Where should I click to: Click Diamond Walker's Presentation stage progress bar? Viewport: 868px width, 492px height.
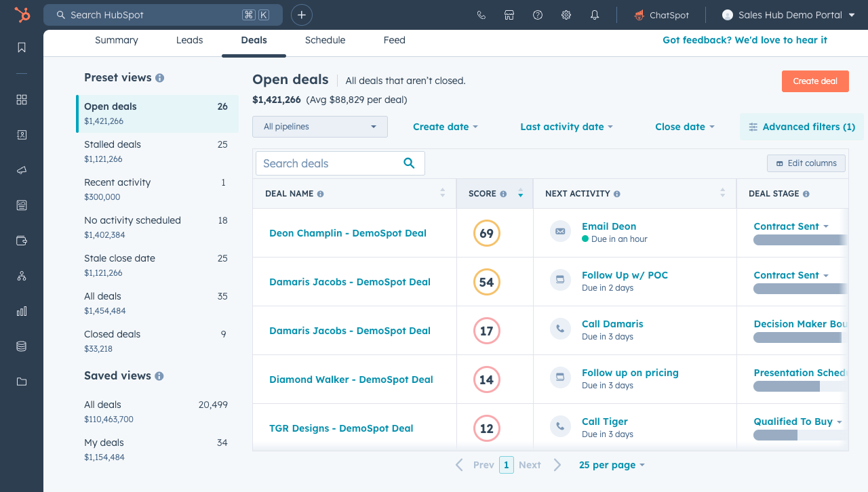coord(801,386)
